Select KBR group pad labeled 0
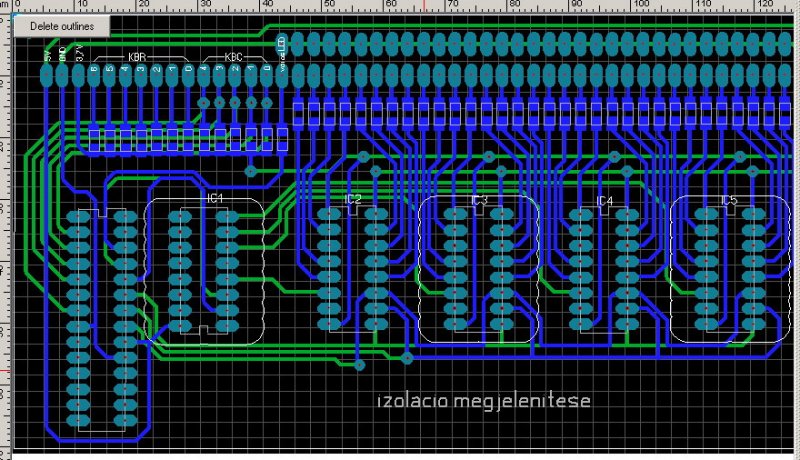Image resolution: width=800 pixels, height=460 pixels. click(x=188, y=75)
